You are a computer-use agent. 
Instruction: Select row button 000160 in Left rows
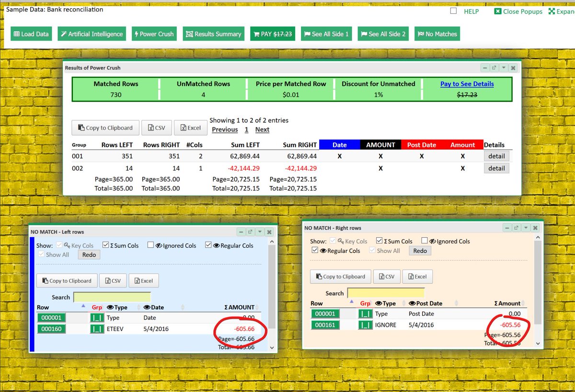click(51, 329)
